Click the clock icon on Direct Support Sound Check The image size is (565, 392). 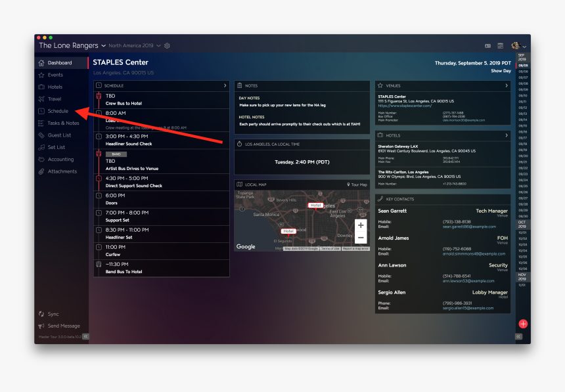99,179
